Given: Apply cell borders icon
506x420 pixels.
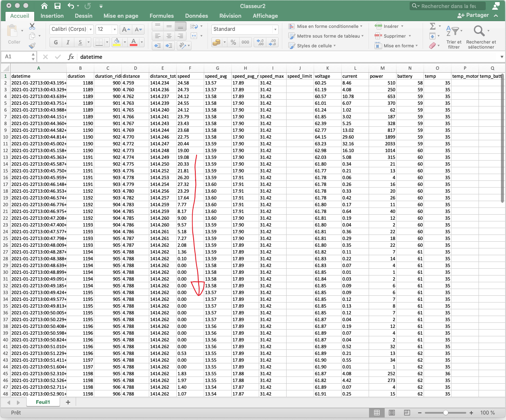Looking at the screenshot, I should [x=99, y=42].
